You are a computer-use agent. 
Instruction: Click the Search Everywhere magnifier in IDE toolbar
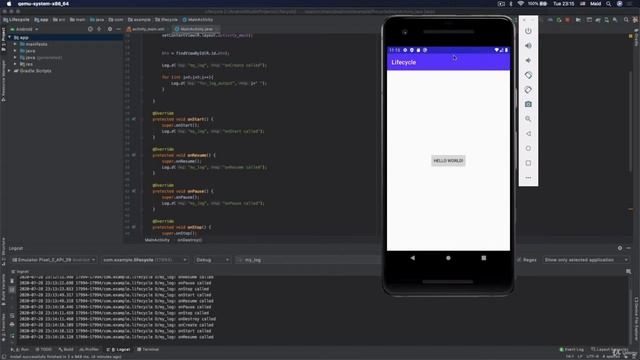pyautogui.click(x=626, y=20)
